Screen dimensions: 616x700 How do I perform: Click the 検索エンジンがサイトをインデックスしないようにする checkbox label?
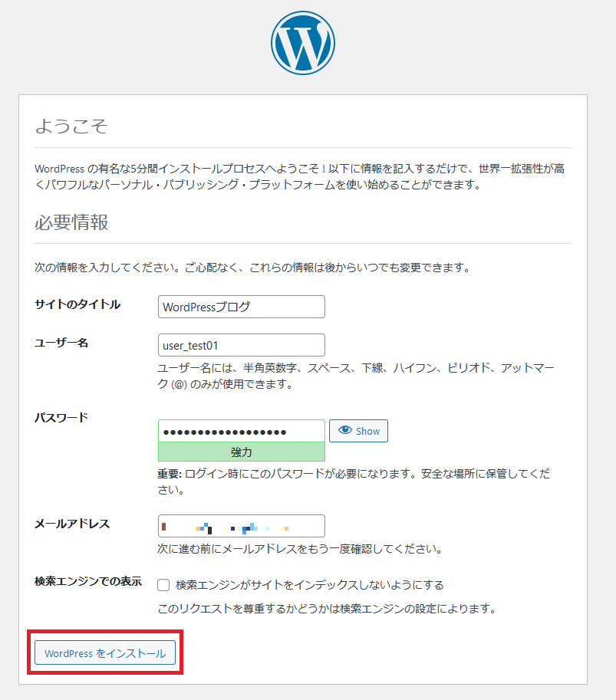coord(310,585)
